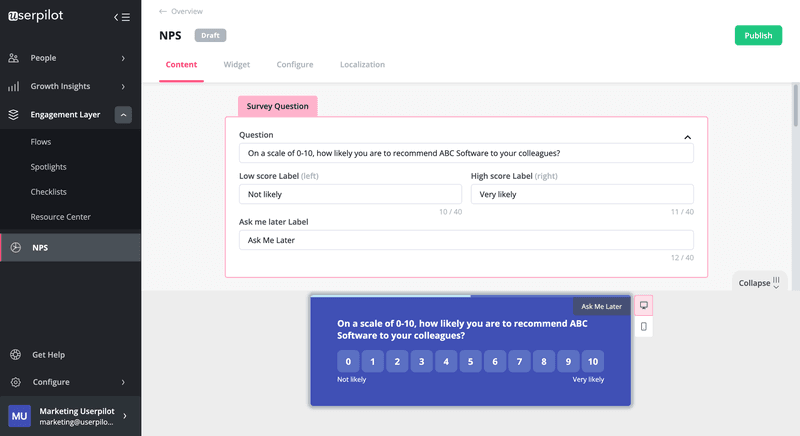This screenshot has width=800, height=436.
Task: Click the Growth Insights chart icon
Action: pos(14,87)
